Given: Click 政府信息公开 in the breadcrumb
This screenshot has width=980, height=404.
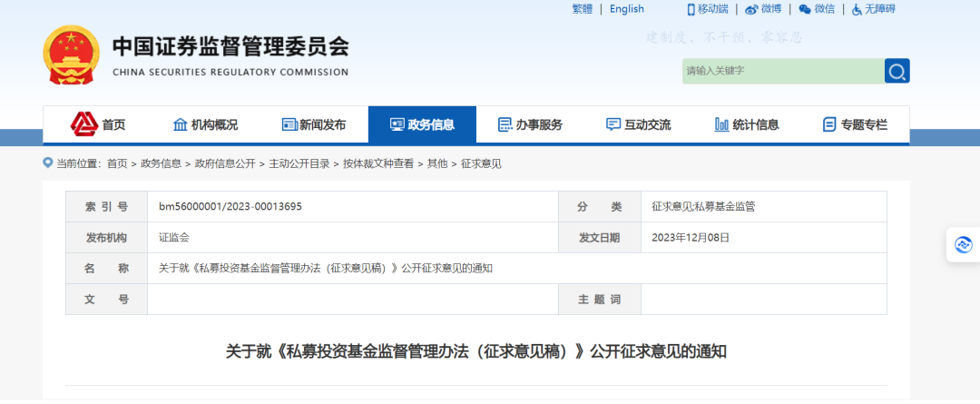Looking at the screenshot, I should point(225,163).
